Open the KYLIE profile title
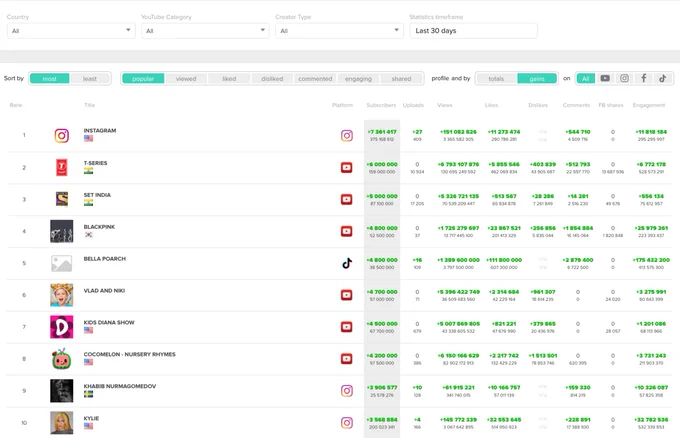Image resolution: width=680 pixels, height=438 pixels. (91, 418)
